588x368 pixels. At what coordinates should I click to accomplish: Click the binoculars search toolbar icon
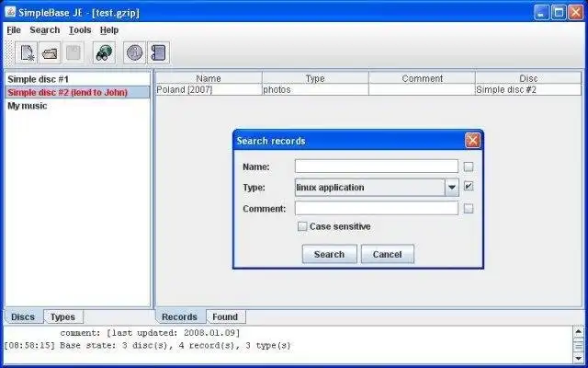coord(104,53)
